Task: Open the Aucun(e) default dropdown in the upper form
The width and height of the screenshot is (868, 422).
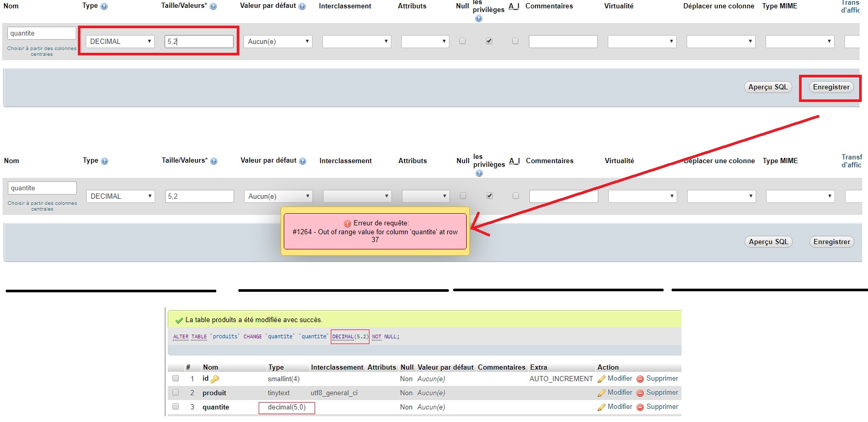Action: coord(278,41)
